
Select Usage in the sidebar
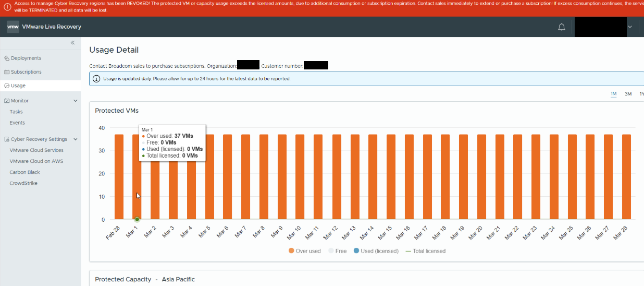[x=18, y=86]
